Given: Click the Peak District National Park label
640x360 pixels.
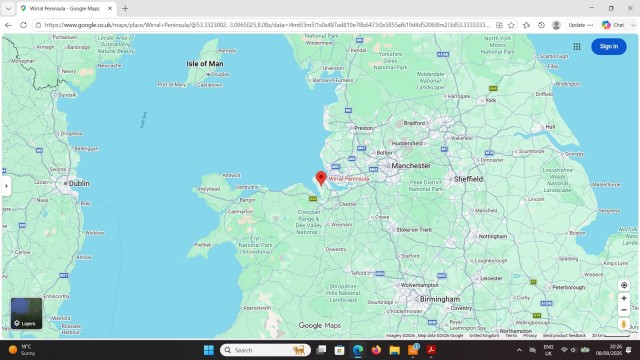Looking at the screenshot, I should point(426,186).
